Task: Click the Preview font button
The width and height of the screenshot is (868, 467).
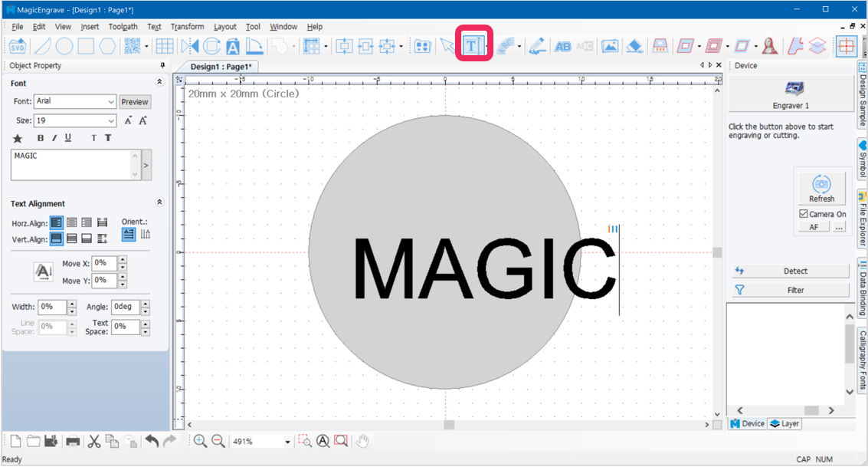Action: coord(135,102)
